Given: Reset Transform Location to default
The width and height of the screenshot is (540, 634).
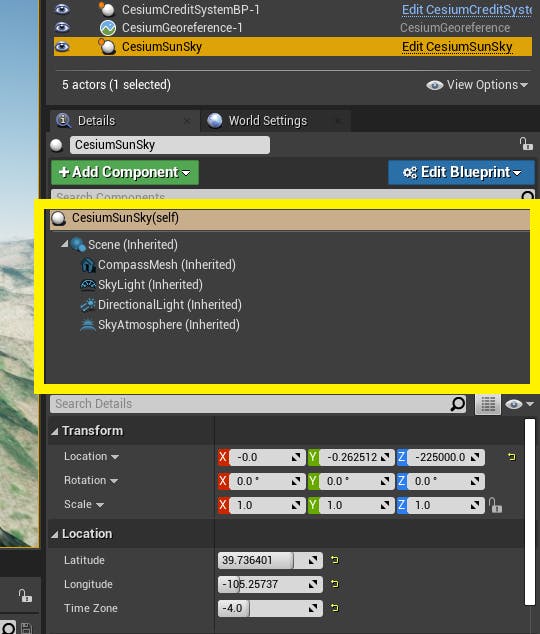Looking at the screenshot, I should (511, 457).
